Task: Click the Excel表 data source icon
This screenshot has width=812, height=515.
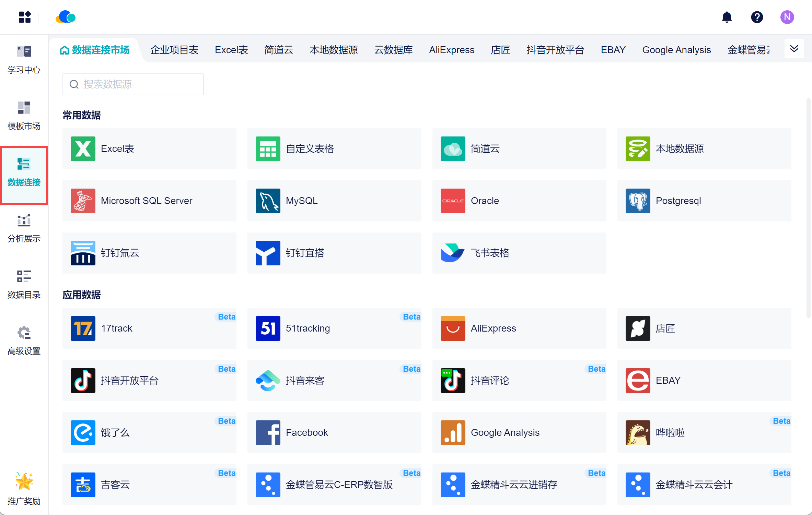Action: [83, 149]
